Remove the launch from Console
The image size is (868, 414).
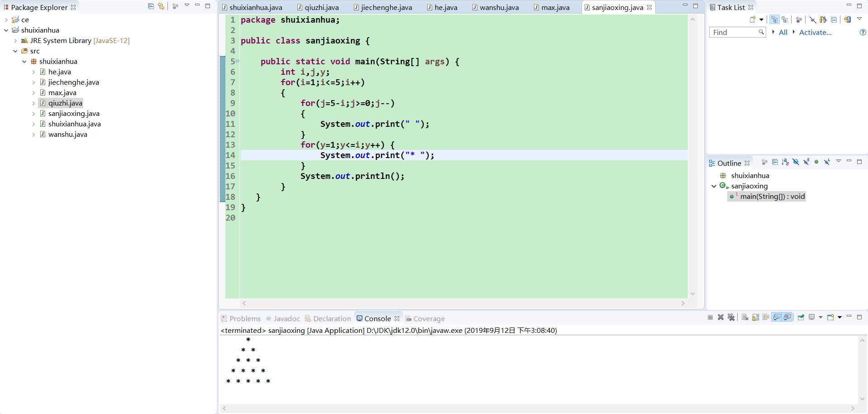click(x=720, y=318)
